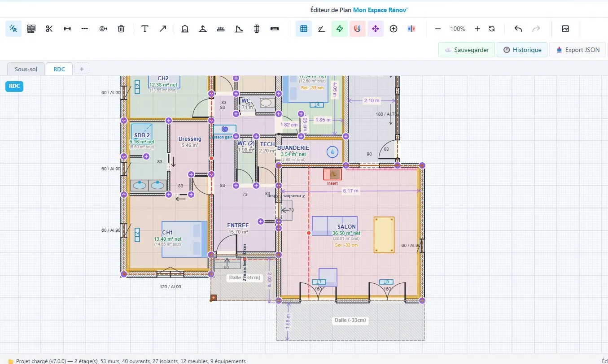Viewport: 608px width, 364px height.
Task: Select the water heater icon in BUANDERIE
Action: point(332,152)
